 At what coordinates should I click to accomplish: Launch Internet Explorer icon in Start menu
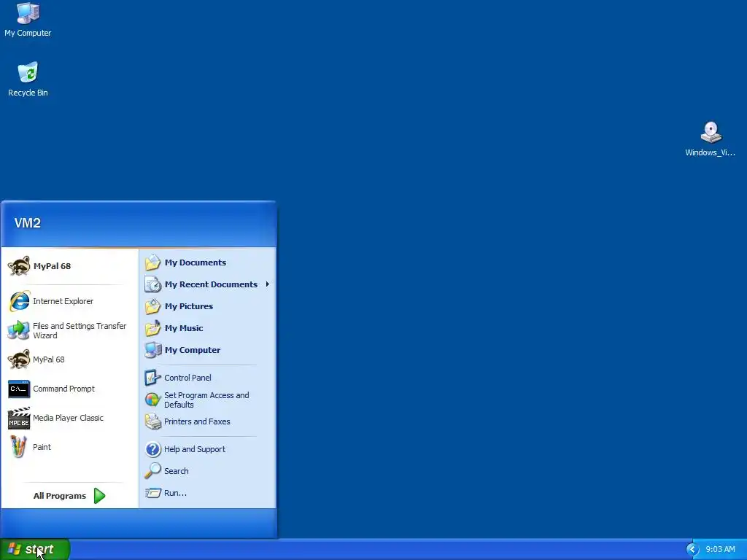point(19,301)
